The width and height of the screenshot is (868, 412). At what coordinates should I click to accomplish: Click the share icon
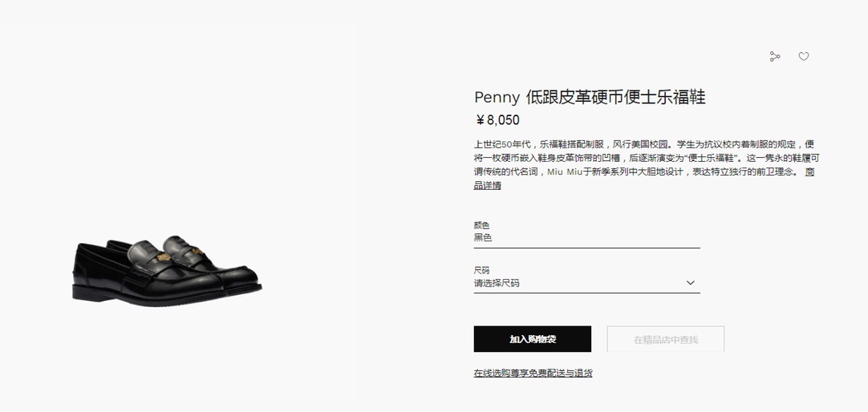pos(774,56)
